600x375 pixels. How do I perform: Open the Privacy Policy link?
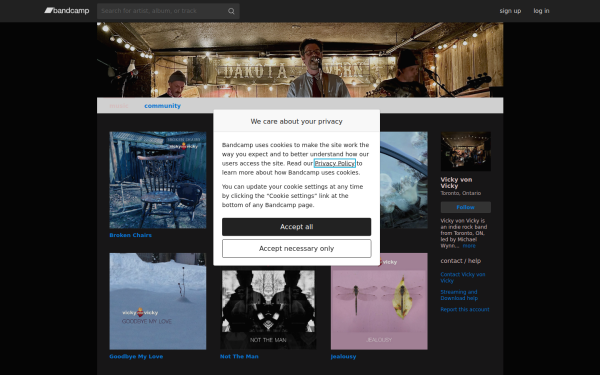pos(335,163)
